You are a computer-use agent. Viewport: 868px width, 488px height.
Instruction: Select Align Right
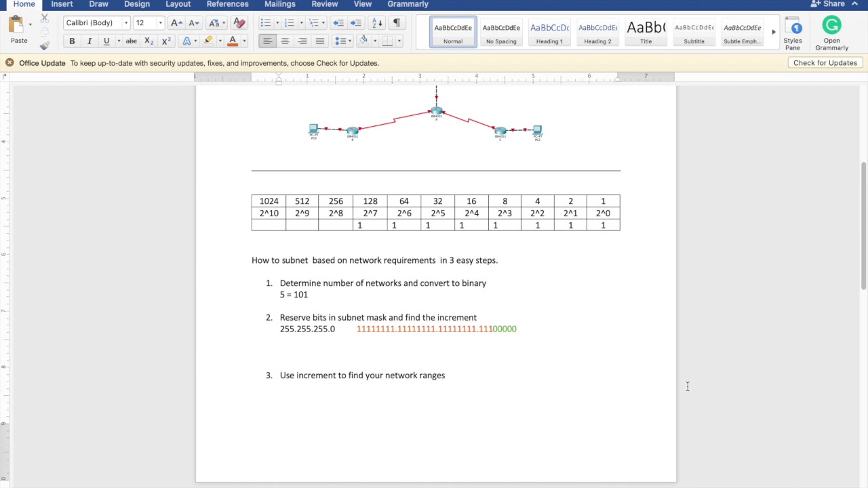click(x=302, y=41)
